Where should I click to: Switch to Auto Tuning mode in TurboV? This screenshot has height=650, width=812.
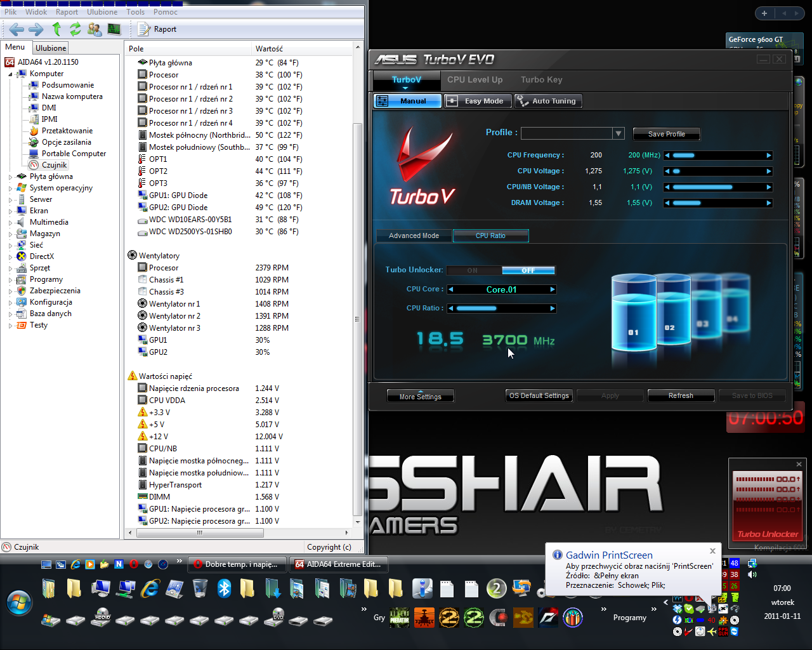pos(548,101)
